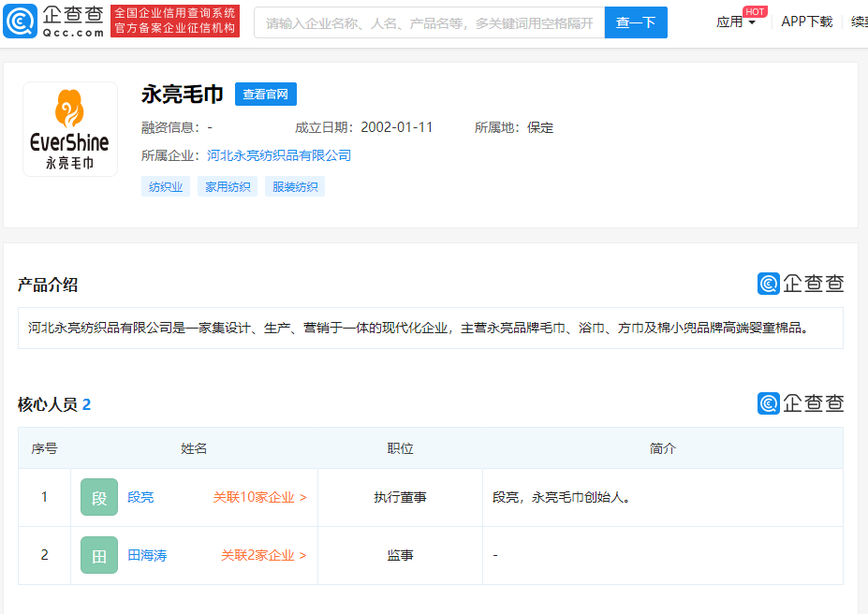The height and width of the screenshot is (614, 868).
Task: Open 关联10家企业 for 段亮
Action: (x=257, y=497)
